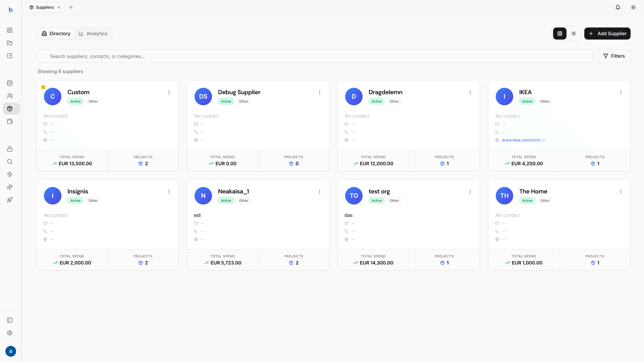
Task: Click the Debug Supplier DS avatar
Action: pos(203,96)
